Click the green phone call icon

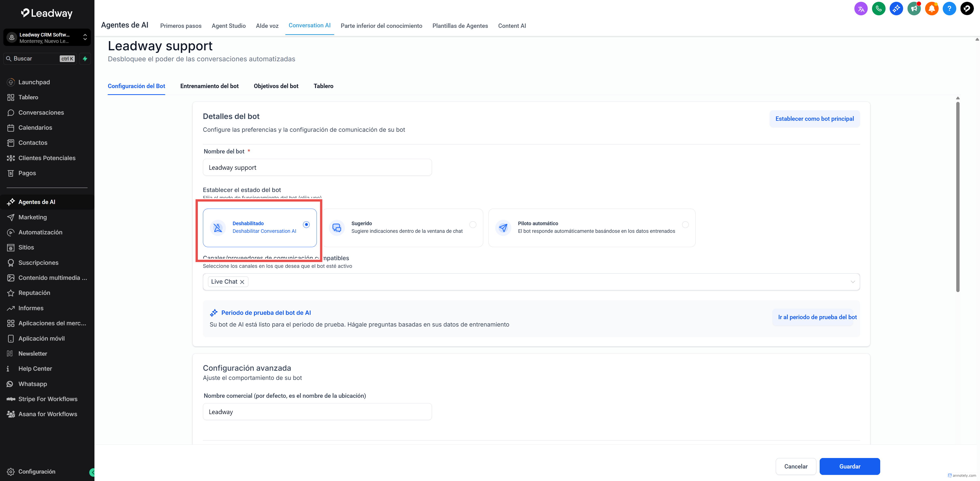(x=878, y=8)
